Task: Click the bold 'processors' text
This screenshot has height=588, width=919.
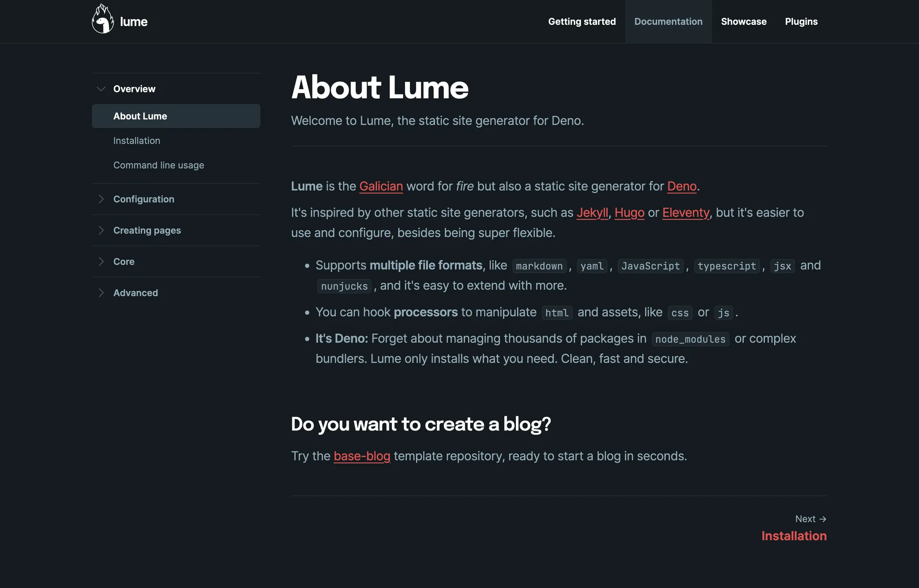Action: pyautogui.click(x=425, y=312)
